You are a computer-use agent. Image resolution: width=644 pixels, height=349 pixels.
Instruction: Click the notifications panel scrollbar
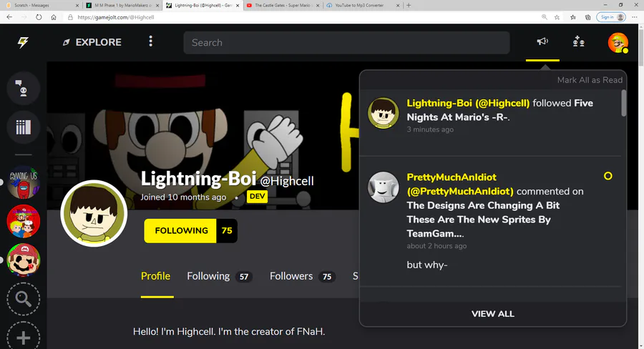coord(624,104)
